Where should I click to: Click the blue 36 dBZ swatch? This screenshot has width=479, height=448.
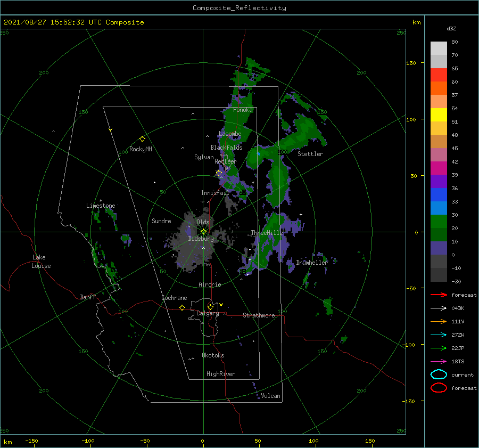tap(439, 194)
